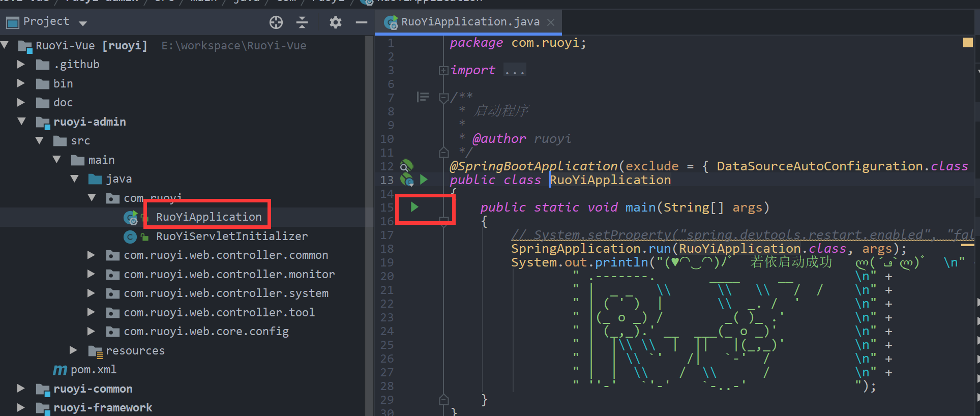Expand the doc folder
The image size is (980, 416).
21,102
